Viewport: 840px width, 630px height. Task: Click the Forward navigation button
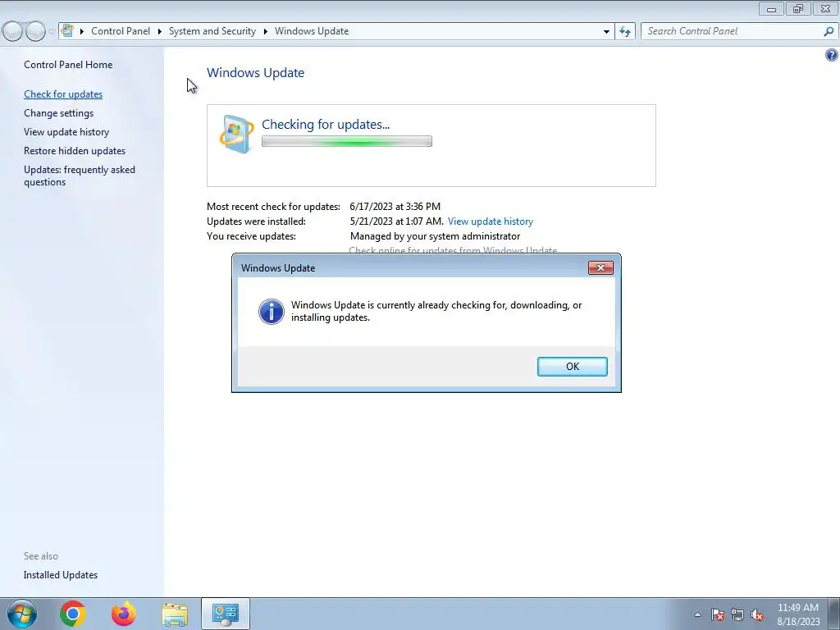click(x=35, y=31)
